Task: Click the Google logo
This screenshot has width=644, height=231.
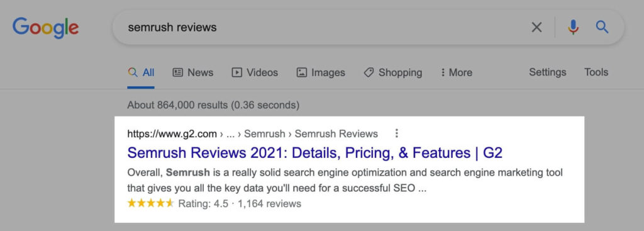Action: [45, 28]
